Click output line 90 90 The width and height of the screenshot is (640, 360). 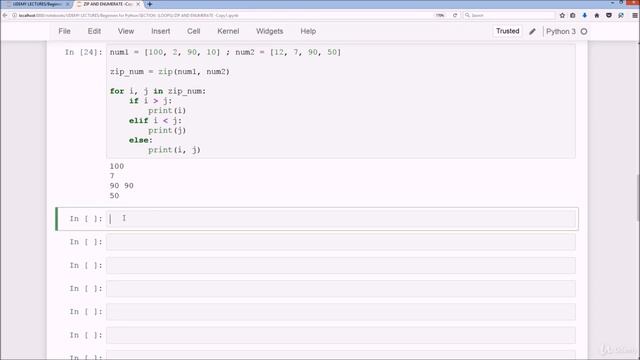tap(122, 186)
